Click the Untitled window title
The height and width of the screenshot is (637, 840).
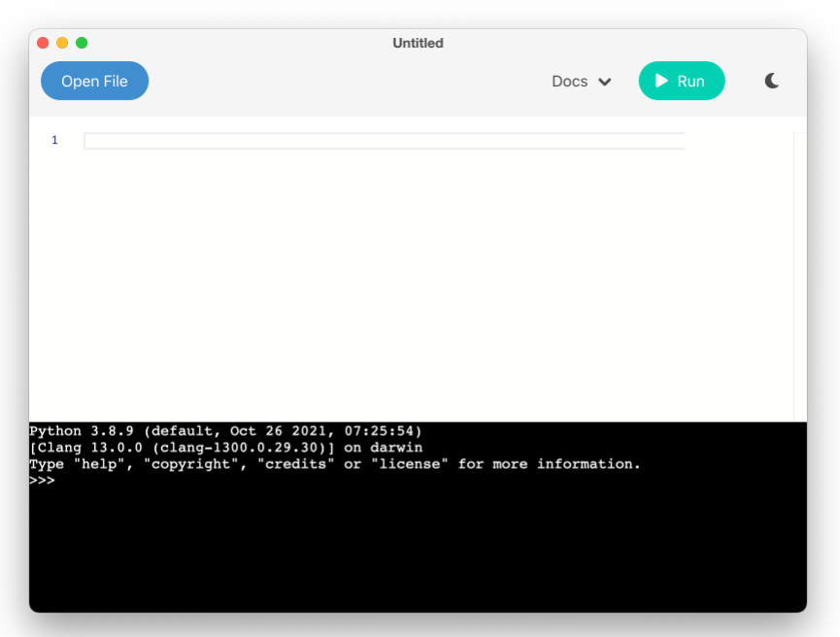pos(418,43)
